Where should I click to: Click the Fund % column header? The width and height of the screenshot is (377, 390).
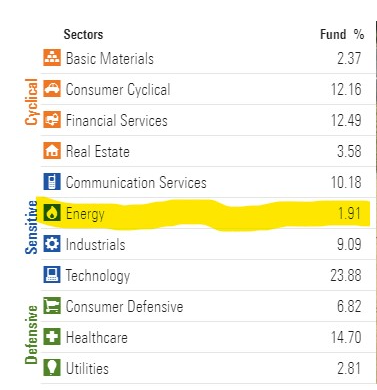342,34
